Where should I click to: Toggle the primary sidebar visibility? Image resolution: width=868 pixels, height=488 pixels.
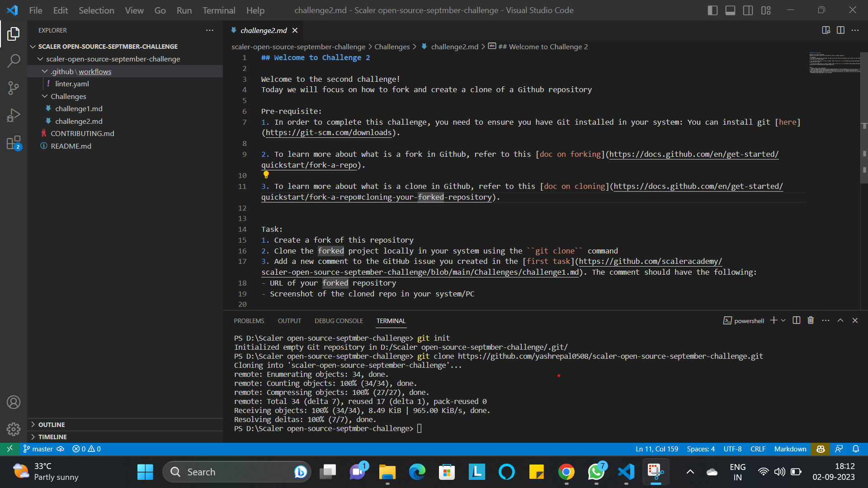[x=712, y=10]
